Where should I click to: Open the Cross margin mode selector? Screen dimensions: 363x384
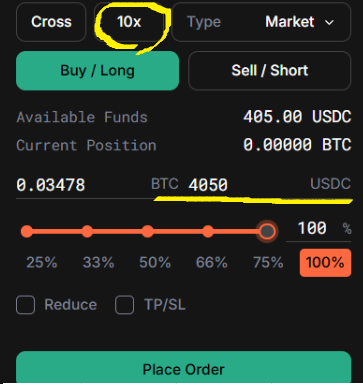(51, 22)
